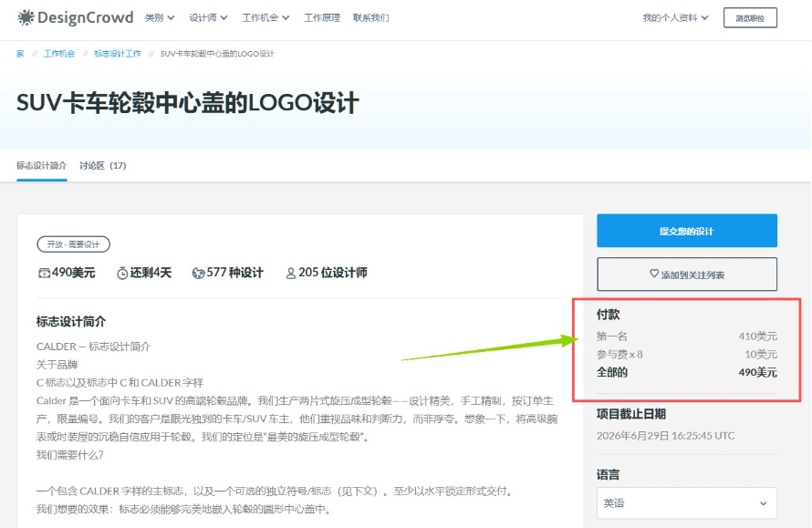812x528 pixels.
Task: Open the 语言 dropdown showing 英语
Action: [687, 503]
